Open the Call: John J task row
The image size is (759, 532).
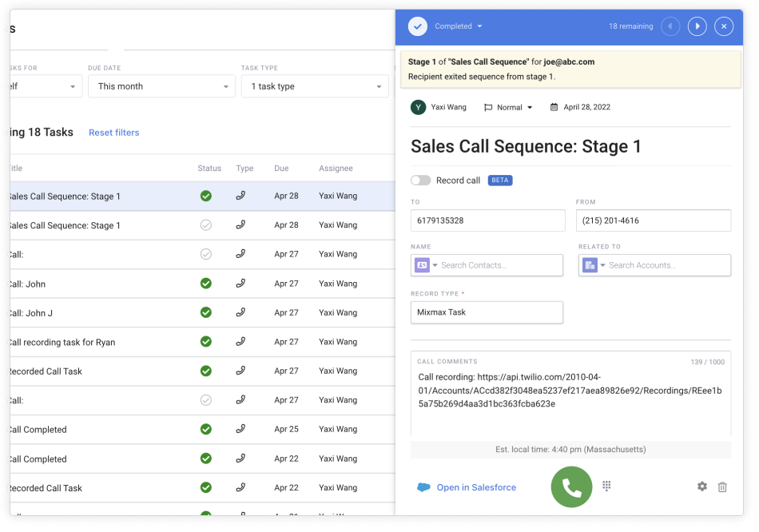click(x=202, y=312)
